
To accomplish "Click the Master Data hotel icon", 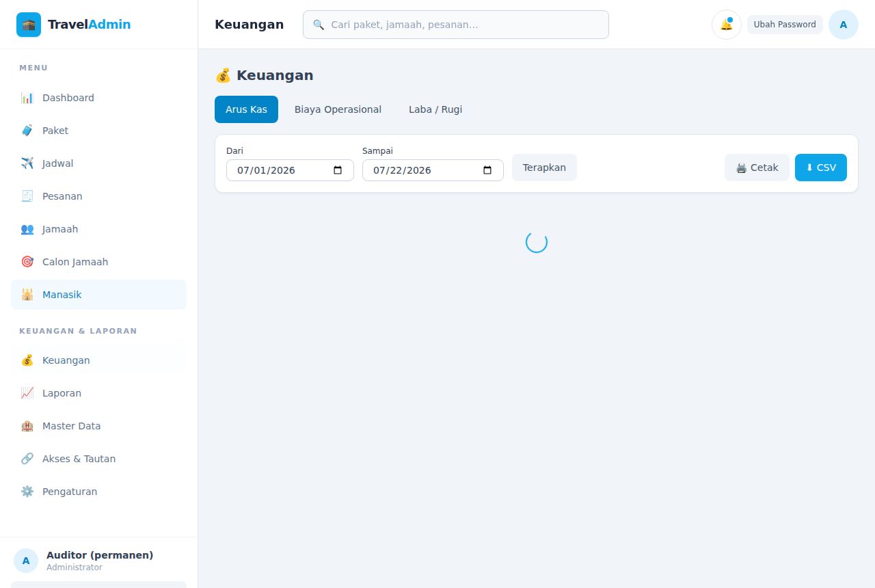I will tap(27, 426).
